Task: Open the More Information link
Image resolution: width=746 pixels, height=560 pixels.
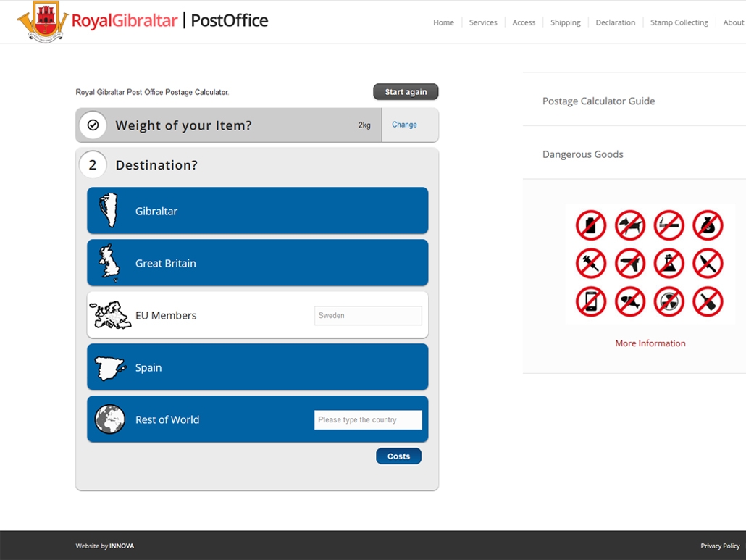Action: (x=650, y=343)
